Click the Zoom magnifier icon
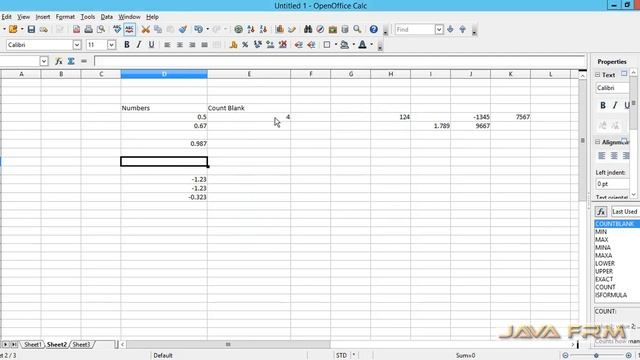This screenshot has height=360, width=640. coord(357,29)
